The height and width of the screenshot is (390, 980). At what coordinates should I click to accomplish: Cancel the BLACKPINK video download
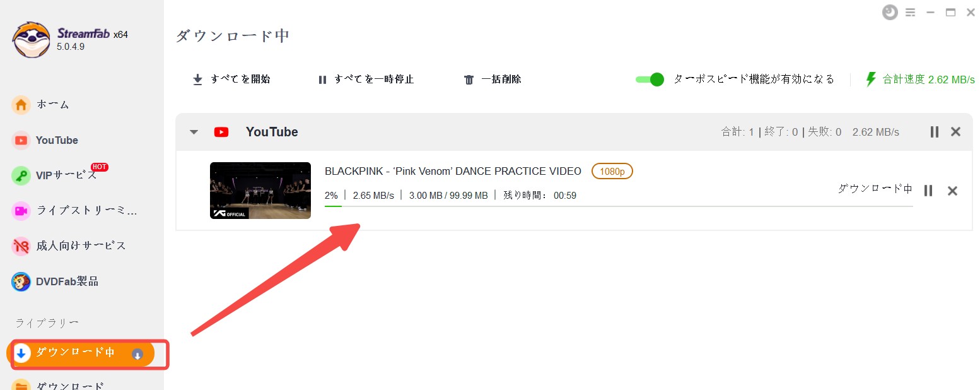coord(952,191)
